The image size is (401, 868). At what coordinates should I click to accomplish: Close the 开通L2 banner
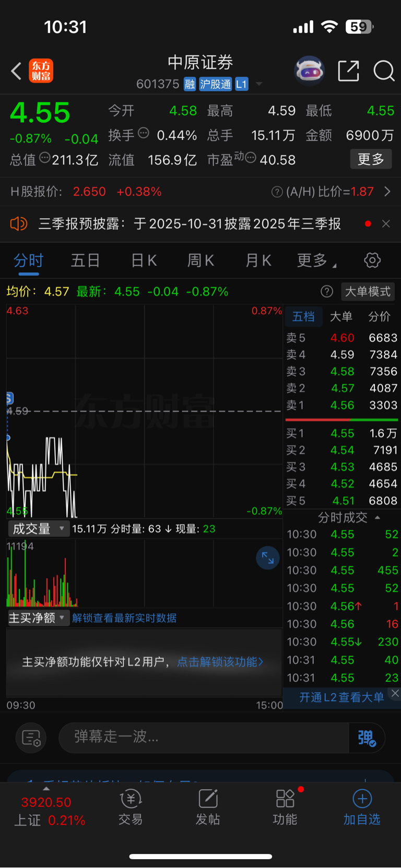[395, 693]
